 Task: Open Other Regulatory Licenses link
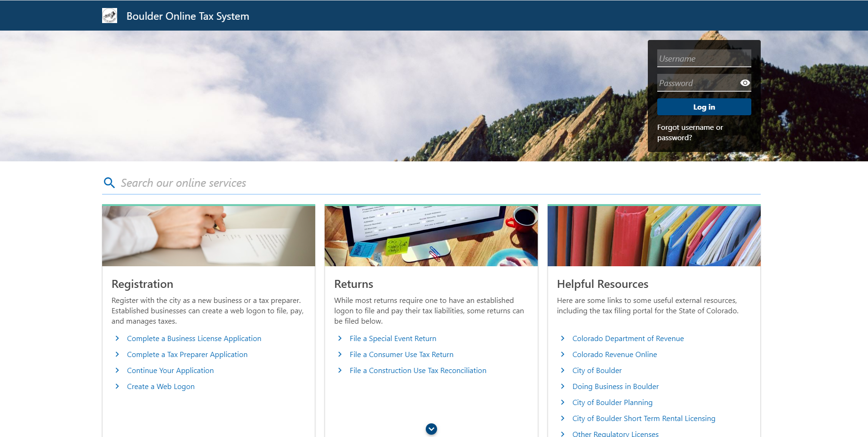[x=615, y=434]
